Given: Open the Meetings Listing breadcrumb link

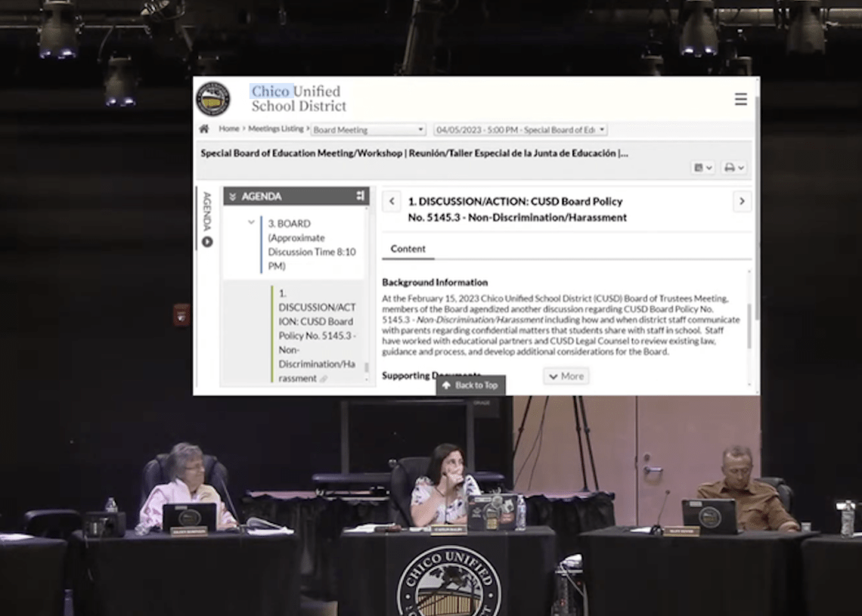Looking at the screenshot, I should tap(275, 128).
